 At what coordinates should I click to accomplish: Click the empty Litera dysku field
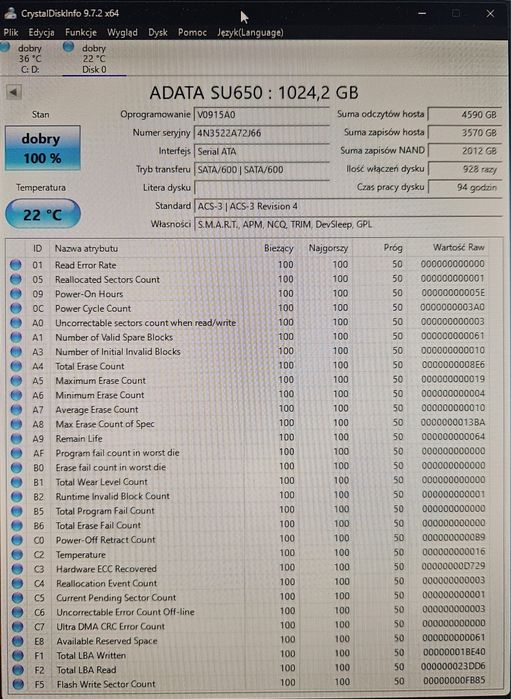coord(261,188)
